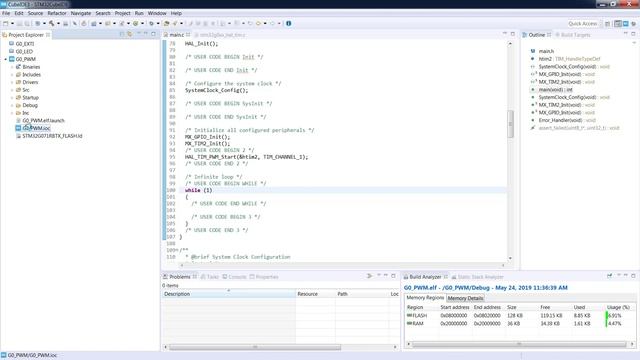Open the C/C++ perspective icon
This screenshot has height=360, width=640.
coord(618,24)
